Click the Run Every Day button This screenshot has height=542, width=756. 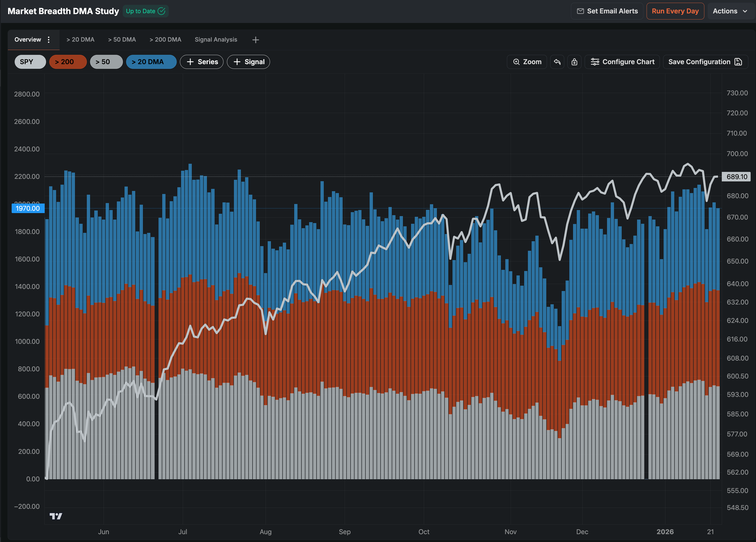pos(675,11)
